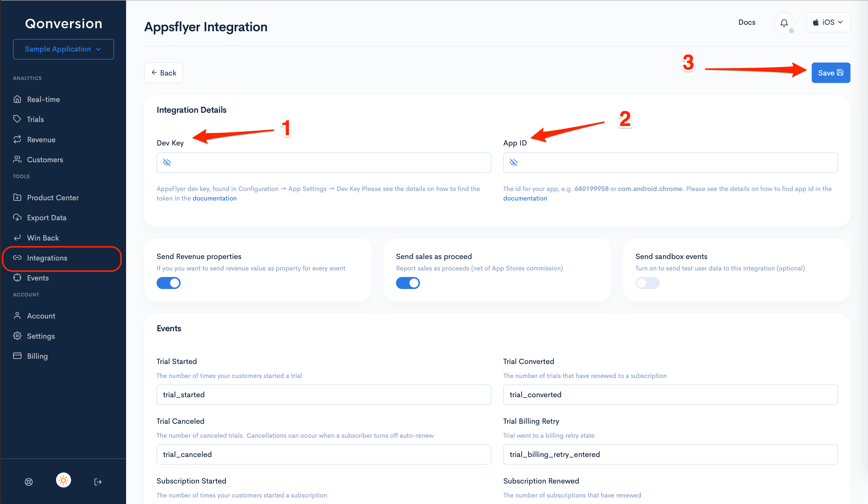
Task: Enable Send sandbox events switch
Action: [x=647, y=283]
